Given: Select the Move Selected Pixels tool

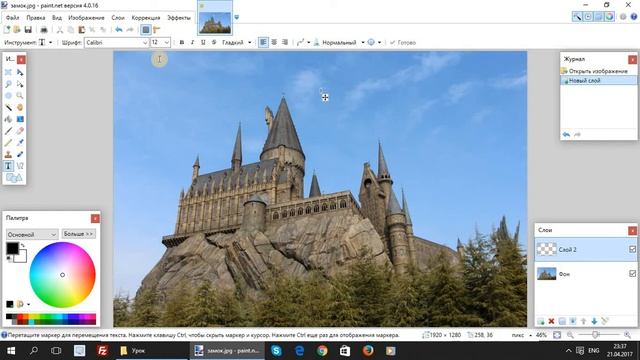Looking at the screenshot, I should (20, 72).
